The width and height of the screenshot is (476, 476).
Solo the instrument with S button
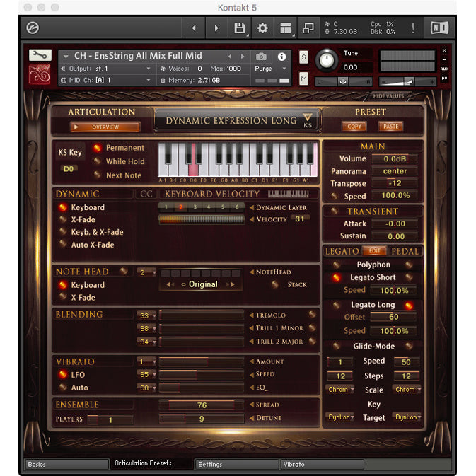[303, 57]
